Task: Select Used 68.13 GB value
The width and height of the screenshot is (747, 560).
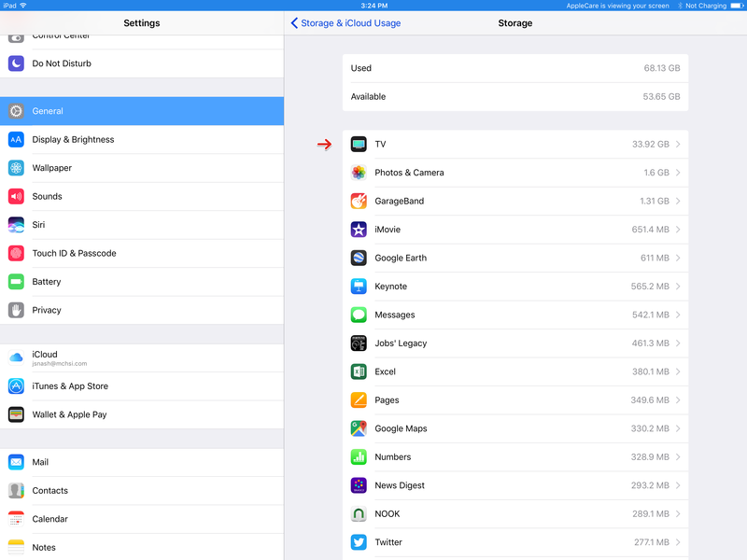Action: click(x=662, y=68)
